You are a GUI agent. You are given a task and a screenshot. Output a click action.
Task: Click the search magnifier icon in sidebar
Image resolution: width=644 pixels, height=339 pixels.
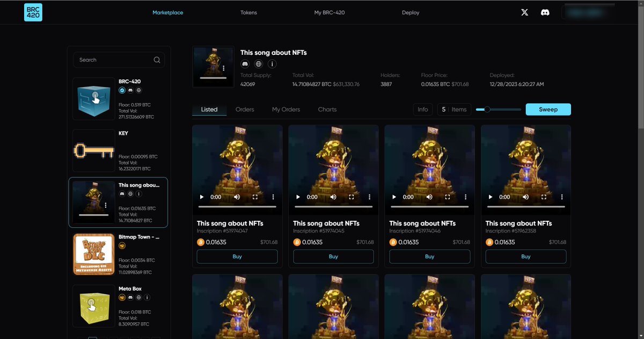(157, 60)
